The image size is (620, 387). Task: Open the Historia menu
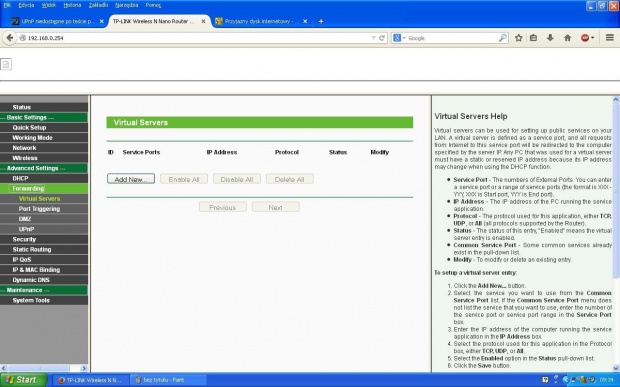coord(72,5)
